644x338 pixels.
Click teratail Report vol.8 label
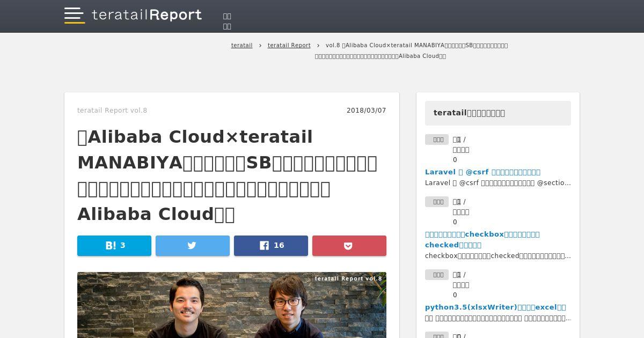112,111
